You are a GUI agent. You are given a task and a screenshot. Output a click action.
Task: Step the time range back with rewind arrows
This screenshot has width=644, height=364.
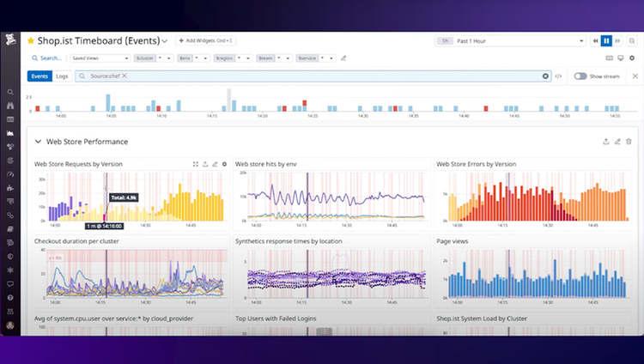pyautogui.click(x=596, y=40)
